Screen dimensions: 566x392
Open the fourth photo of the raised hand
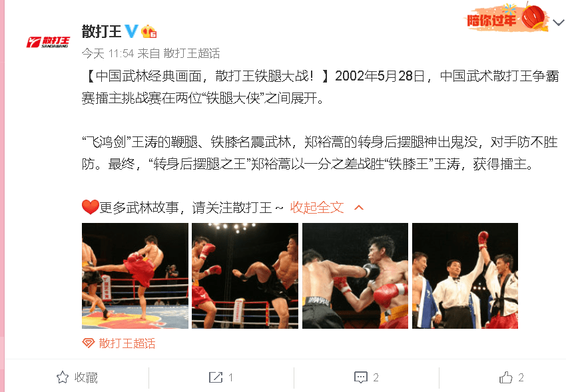click(x=465, y=276)
